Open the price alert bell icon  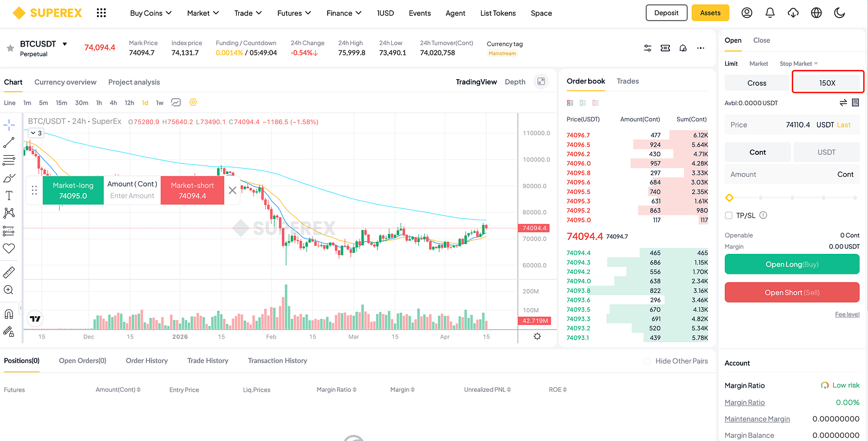(x=683, y=48)
